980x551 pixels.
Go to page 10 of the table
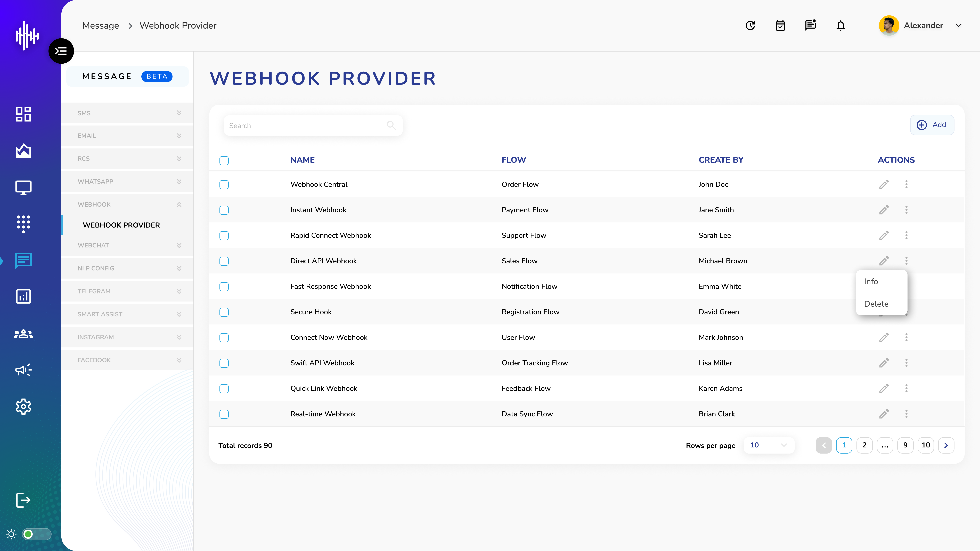point(926,445)
